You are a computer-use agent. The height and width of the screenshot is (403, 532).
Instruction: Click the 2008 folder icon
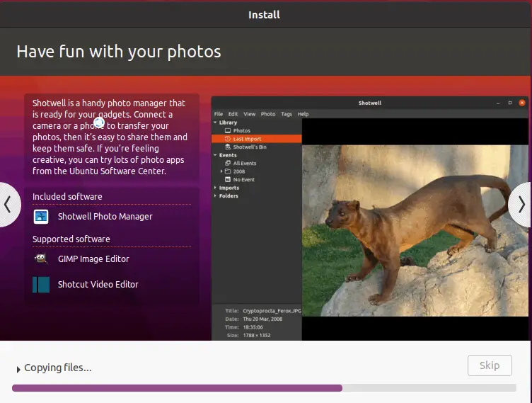(x=228, y=171)
